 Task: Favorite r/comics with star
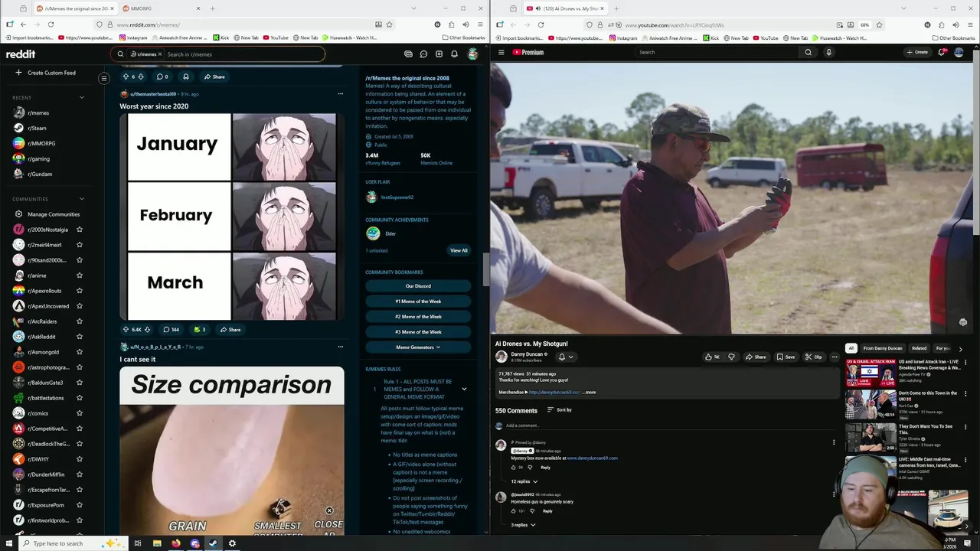(x=80, y=413)
